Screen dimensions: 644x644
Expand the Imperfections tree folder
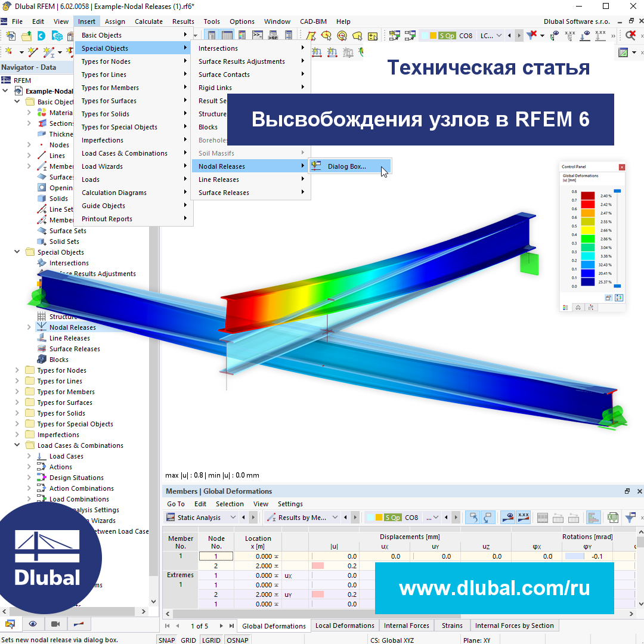point(17,434)
